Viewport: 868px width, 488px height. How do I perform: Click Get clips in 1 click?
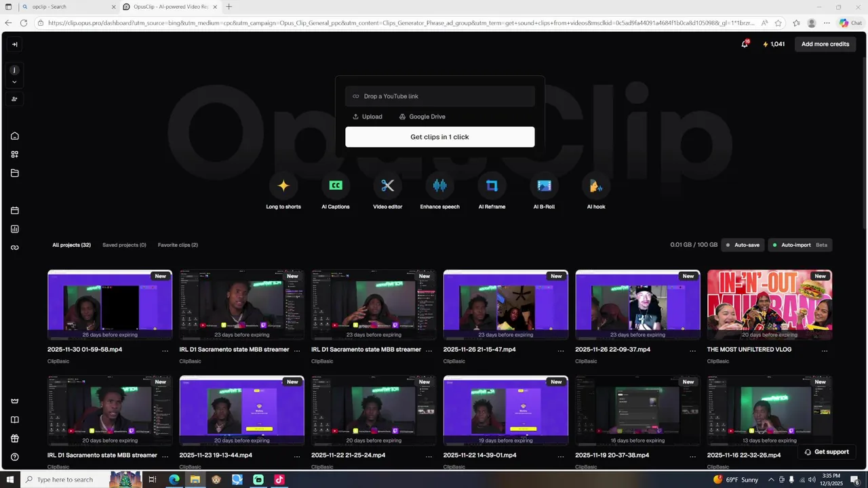(x=439, y=137)
